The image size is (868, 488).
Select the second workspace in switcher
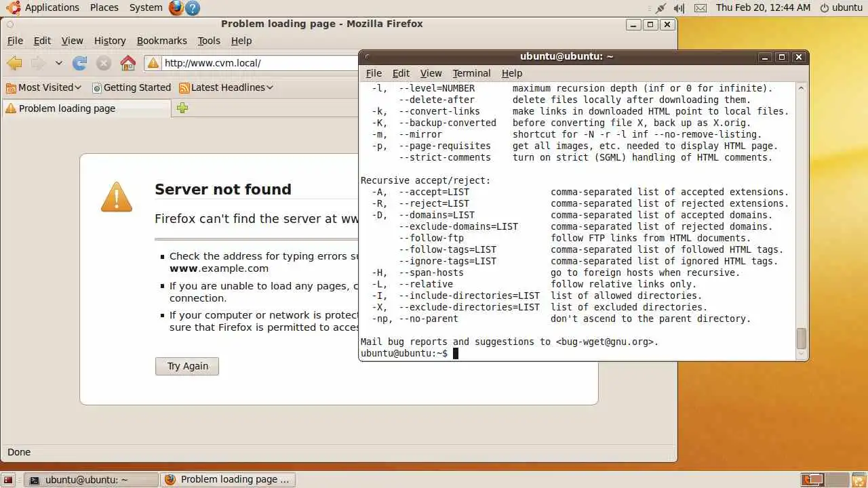[x=835, y=480]
